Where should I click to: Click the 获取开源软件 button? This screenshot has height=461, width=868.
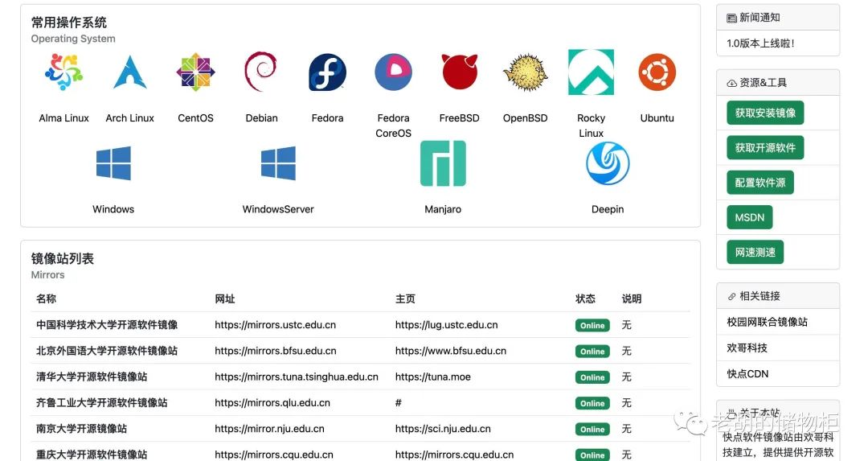pos(765,148)
